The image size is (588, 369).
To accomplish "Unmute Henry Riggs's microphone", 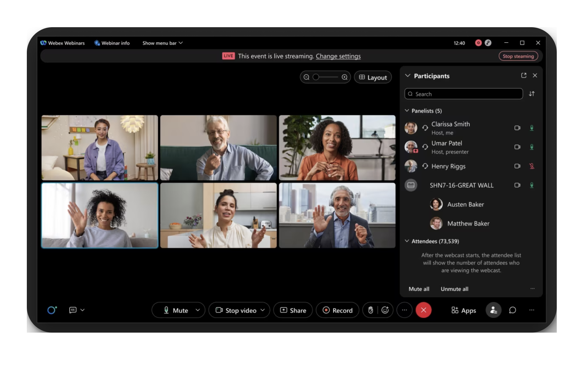I will [x=532, y=166].
